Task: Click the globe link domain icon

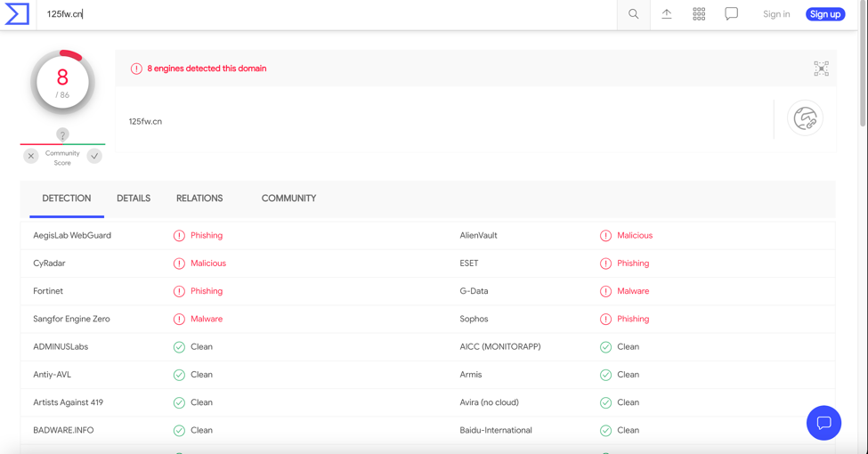Action: pyautogui.click(x=805, y=118)
